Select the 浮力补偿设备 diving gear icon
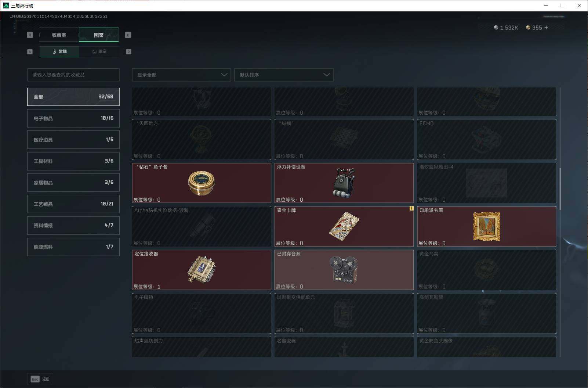Image resolution: width=588 pixels, height=388 pixels. [344, 183]
